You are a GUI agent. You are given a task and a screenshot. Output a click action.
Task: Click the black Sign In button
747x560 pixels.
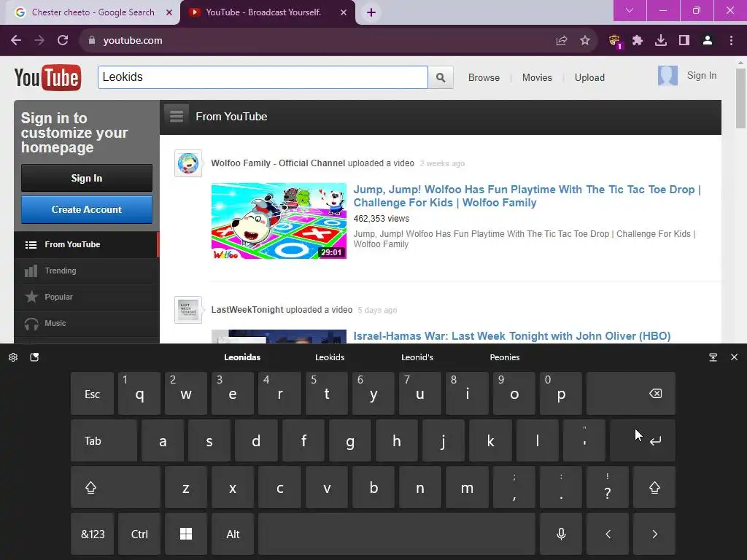pos(87,178)
